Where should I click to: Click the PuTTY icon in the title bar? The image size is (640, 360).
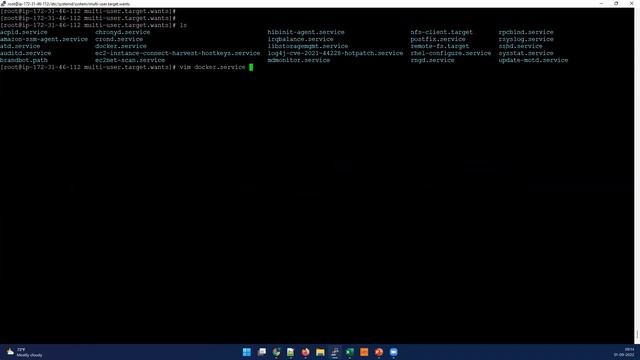tap(3, 3)
